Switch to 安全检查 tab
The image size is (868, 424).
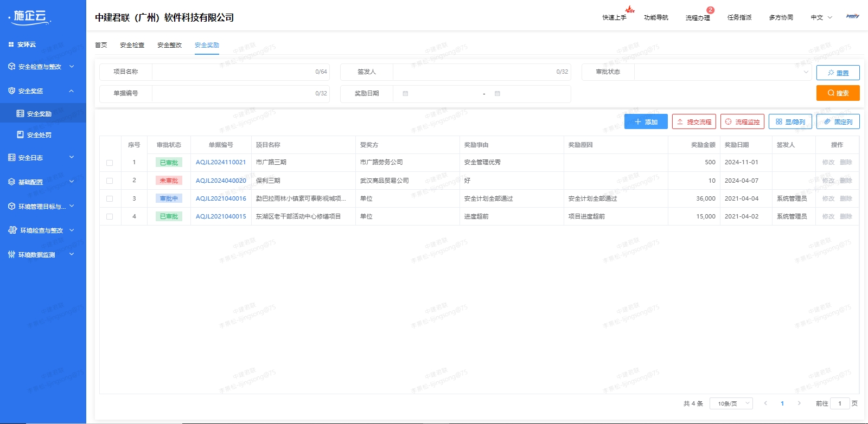(132, 45)
